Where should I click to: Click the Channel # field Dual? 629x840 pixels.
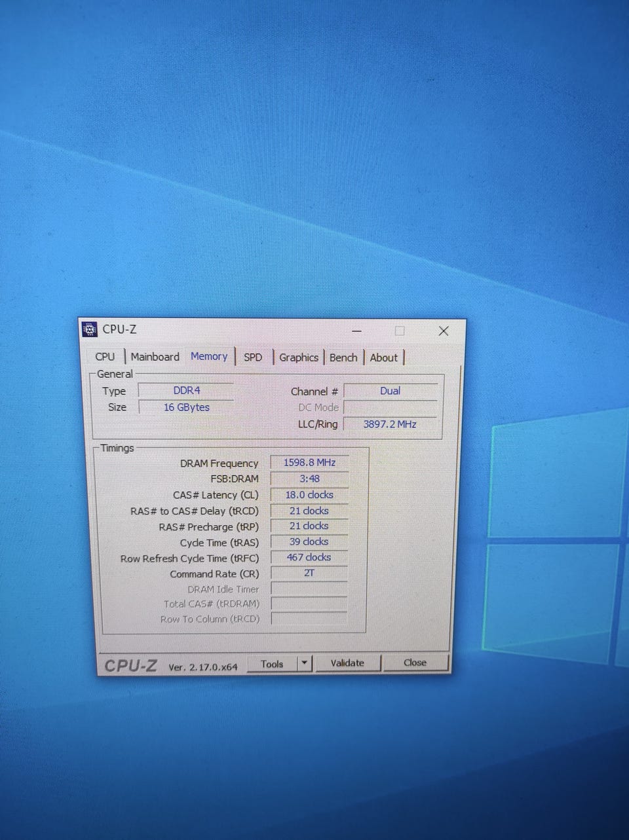pyautogui.click(x=391, y=391)
